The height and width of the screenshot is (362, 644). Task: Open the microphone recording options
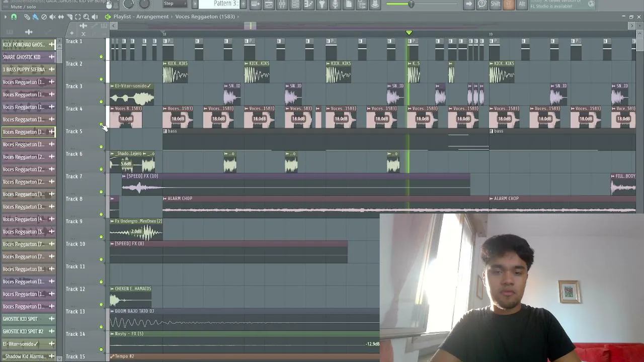pos(335,4)
